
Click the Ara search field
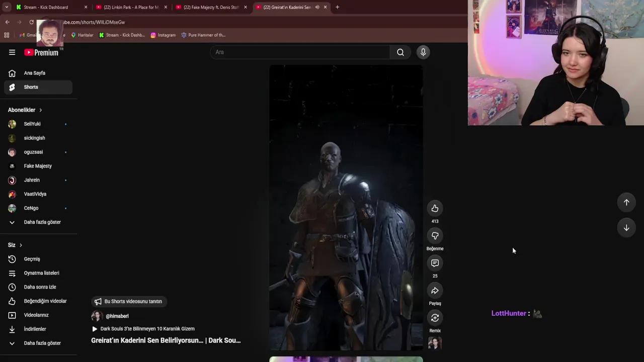click(300, 52)
